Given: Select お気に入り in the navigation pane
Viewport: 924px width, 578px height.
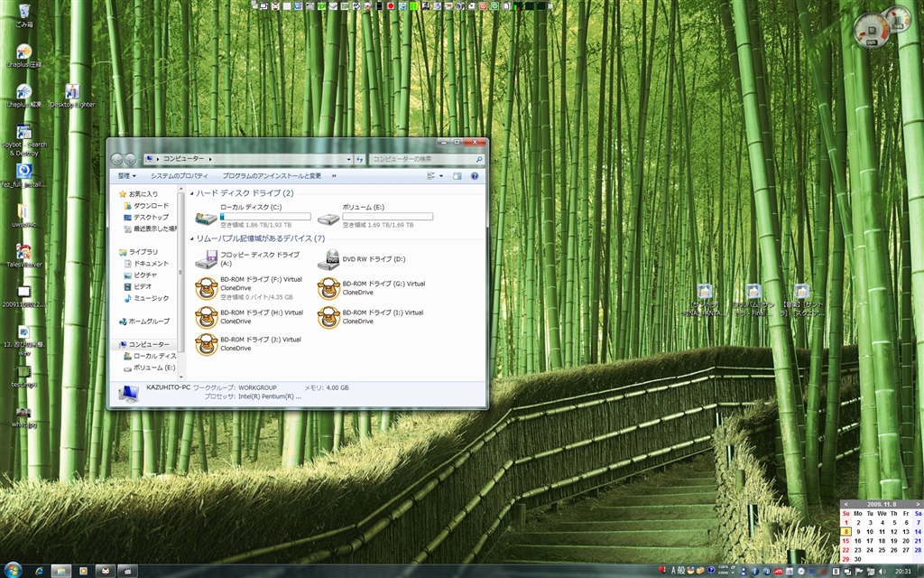Looking at the screenshot, I should [138, 193].
